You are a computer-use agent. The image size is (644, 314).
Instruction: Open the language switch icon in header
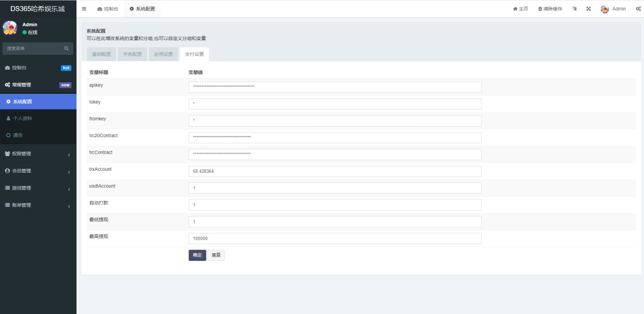click(x=575, y=9)
